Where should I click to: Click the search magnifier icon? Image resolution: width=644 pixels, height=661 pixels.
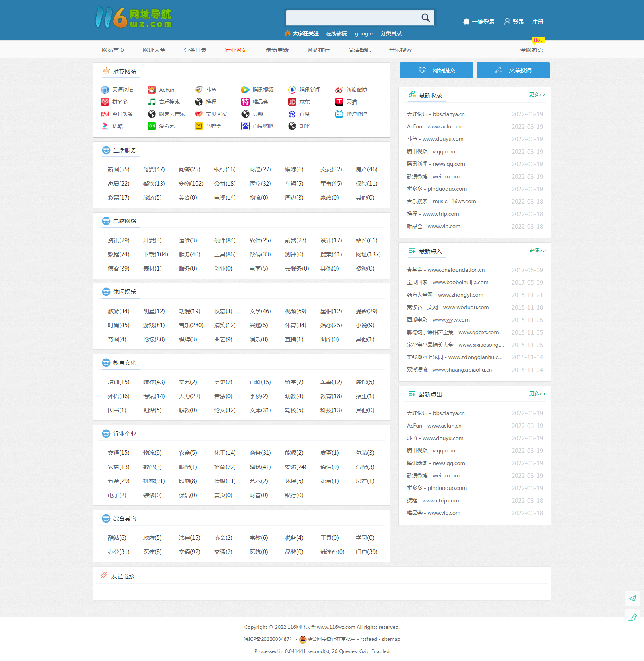click(425, 18)
